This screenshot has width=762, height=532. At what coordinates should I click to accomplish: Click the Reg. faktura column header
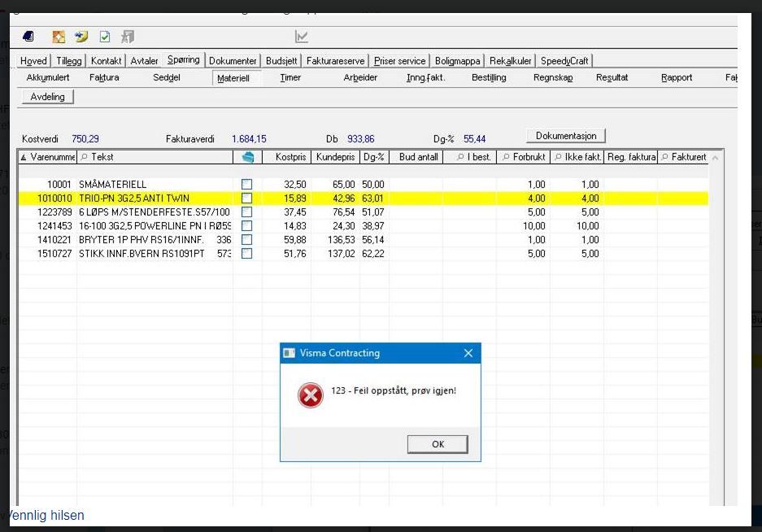(631, 156)
